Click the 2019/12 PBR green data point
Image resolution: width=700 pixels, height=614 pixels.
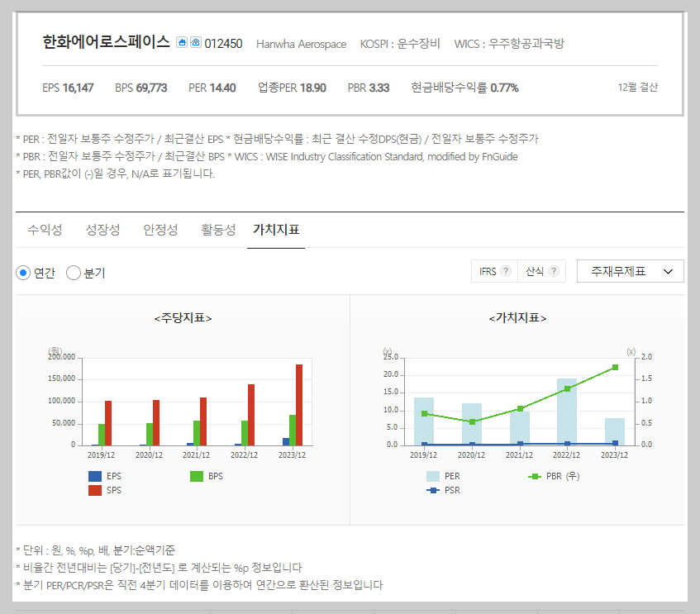(425, 413)
